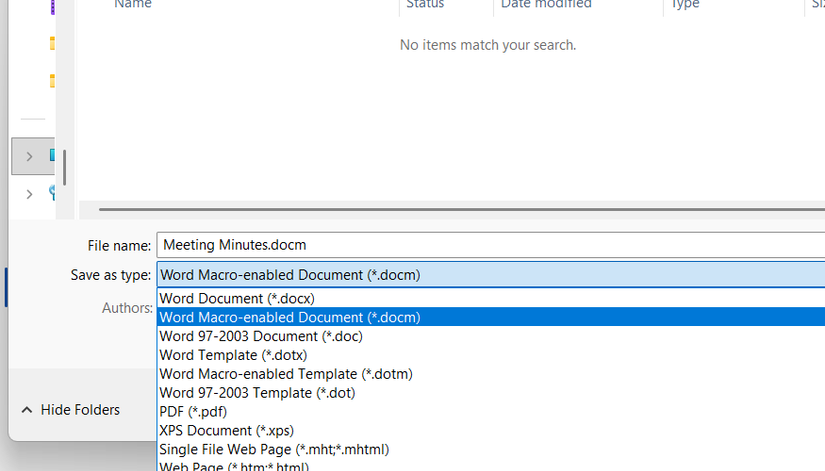Click the horizontal scrollbar of file list

coord(462,209)
